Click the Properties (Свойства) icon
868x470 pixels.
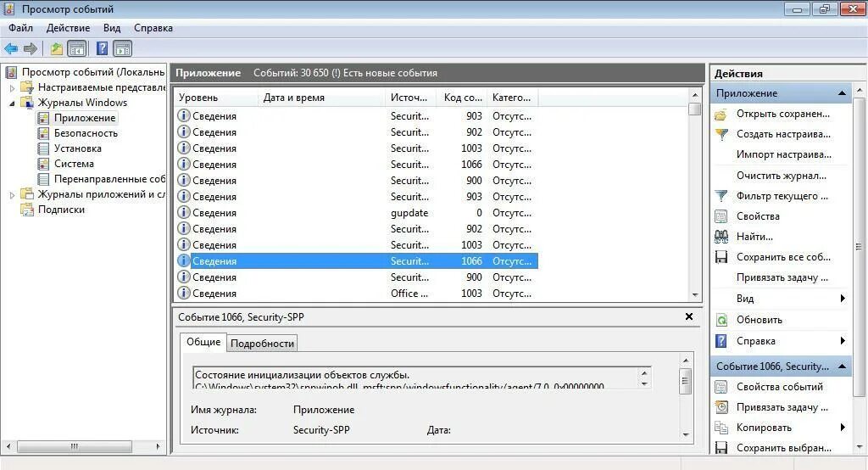click(721, 216)
